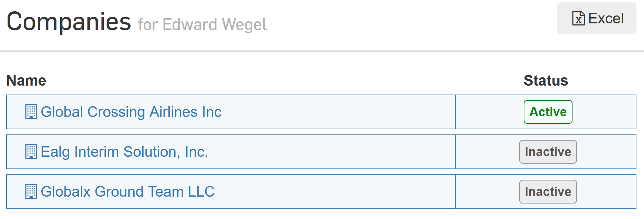Click Inactive badge for Ealg Interim Solution

coord(548,152)
